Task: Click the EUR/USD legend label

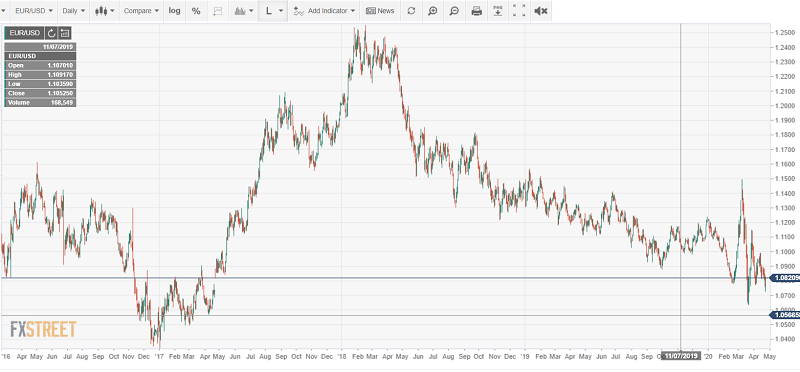Action: click(x=24, y=33)
